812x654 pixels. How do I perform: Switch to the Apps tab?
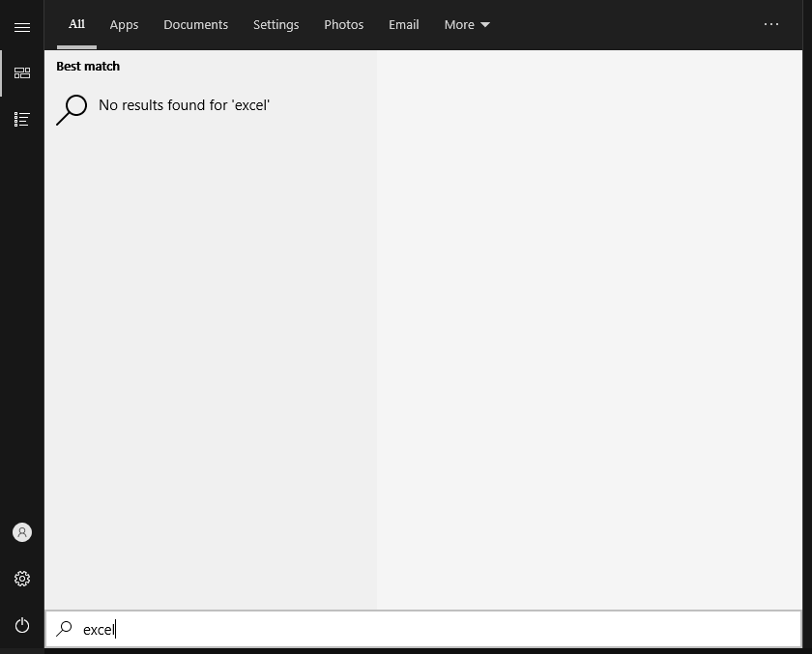point(124,24)
